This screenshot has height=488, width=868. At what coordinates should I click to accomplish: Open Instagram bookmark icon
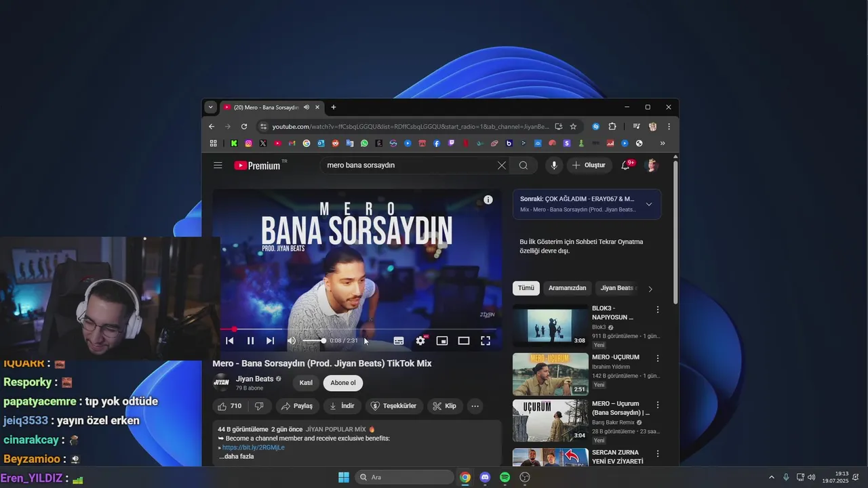[x=248, y=143]
